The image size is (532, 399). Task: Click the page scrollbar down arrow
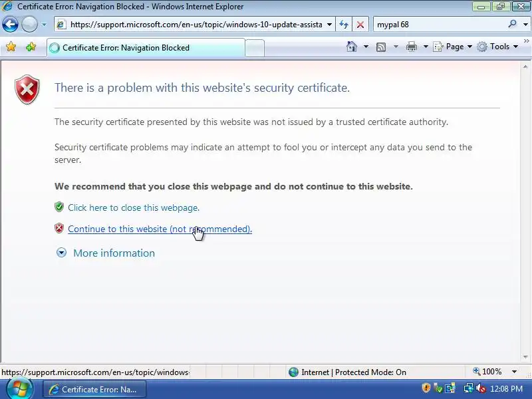pos(525,357)
